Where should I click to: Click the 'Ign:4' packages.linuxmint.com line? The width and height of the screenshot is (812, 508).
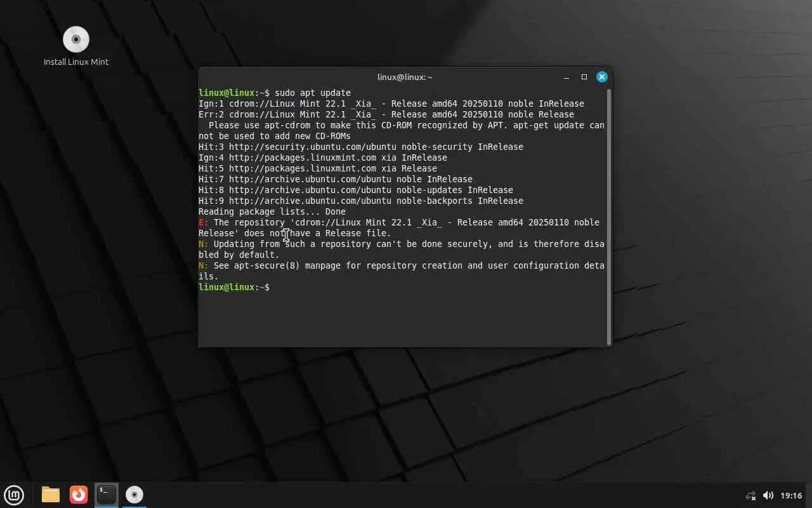(x=323, y=157)
